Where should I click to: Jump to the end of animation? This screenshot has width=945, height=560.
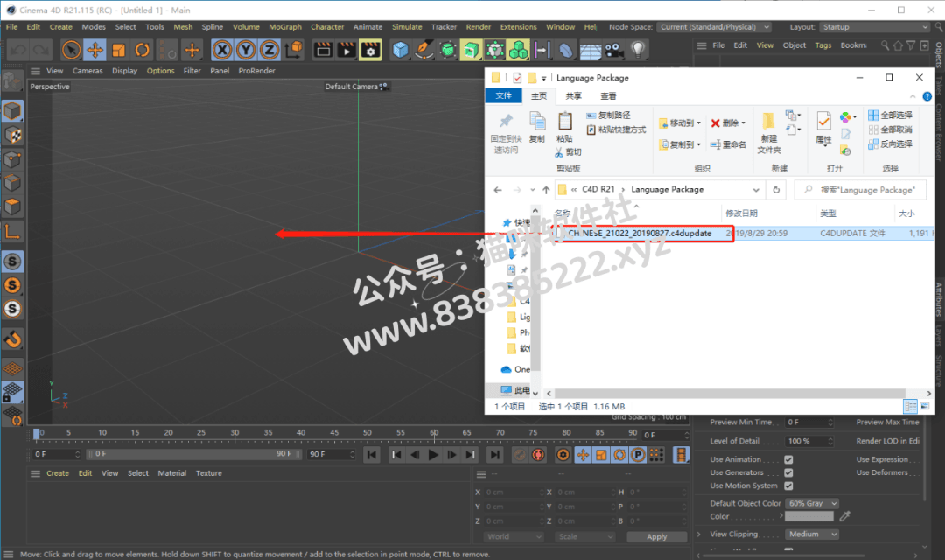tap(494, 455)
